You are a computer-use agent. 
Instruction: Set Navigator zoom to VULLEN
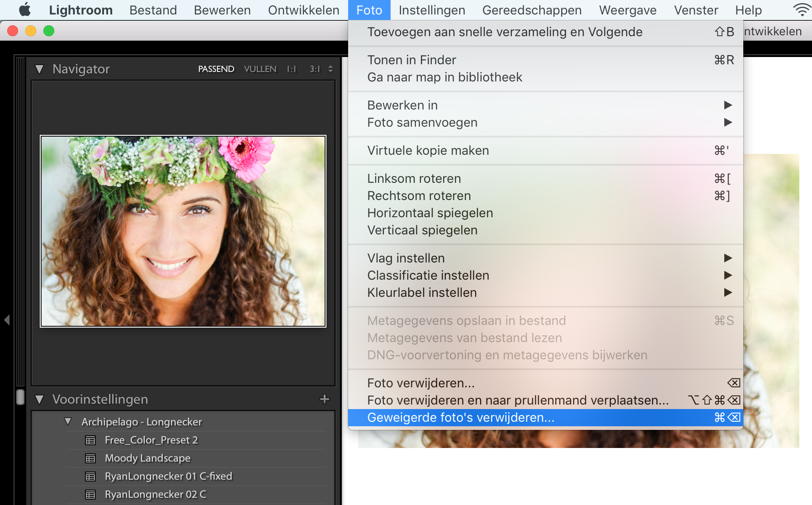(x=260, y=69)
